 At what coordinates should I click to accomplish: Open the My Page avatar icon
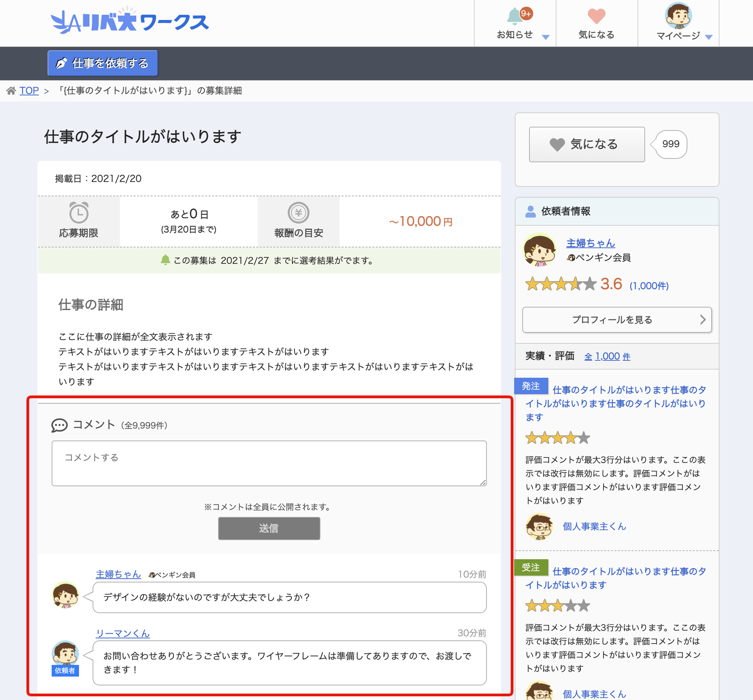point(678,16)
